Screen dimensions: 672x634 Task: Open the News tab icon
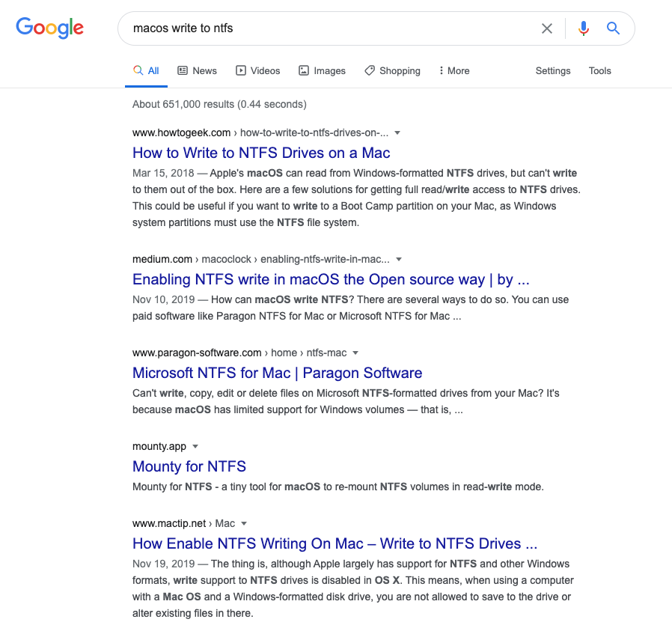(x=183, y=70)
